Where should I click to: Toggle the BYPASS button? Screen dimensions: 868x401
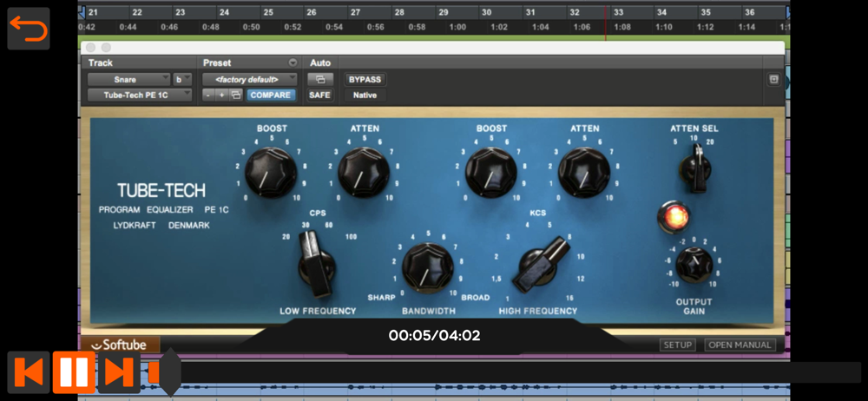point(365,79)
